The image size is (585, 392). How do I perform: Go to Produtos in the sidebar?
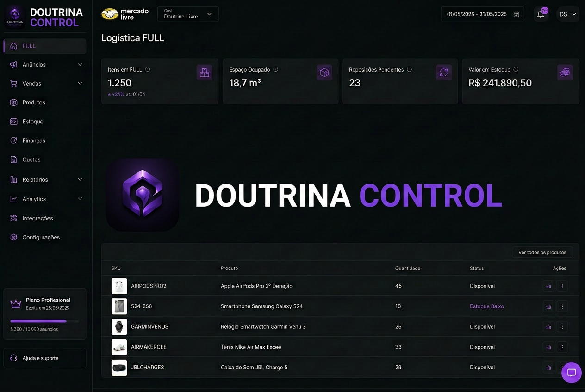point(45,103)
